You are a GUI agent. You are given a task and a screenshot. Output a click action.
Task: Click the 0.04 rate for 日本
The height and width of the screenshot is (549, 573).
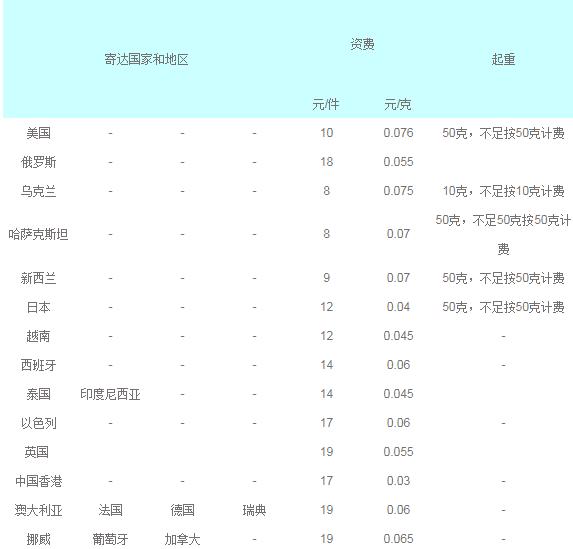(x=398, y=307)
